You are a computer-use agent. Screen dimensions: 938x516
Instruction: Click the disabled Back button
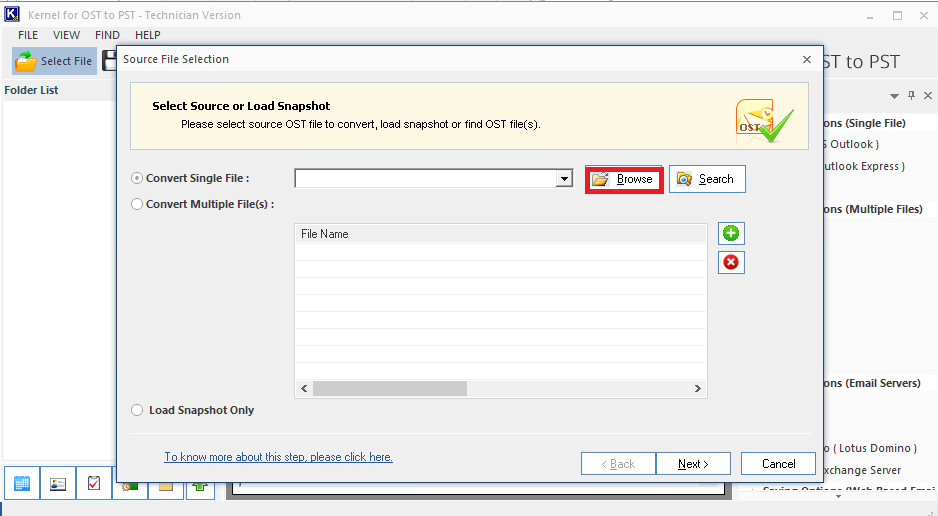[x=619, y=464]
